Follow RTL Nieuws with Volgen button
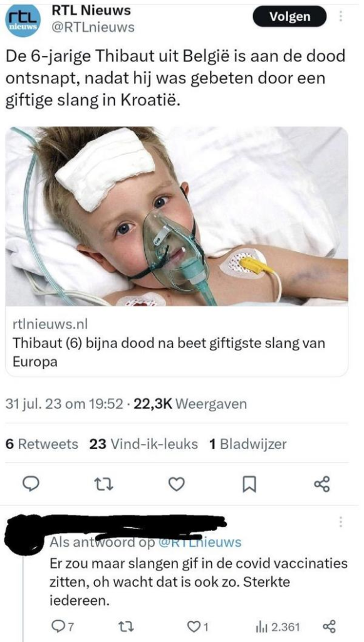The width and height of the screenshot is (364, 642). click(x=289, y=17)
